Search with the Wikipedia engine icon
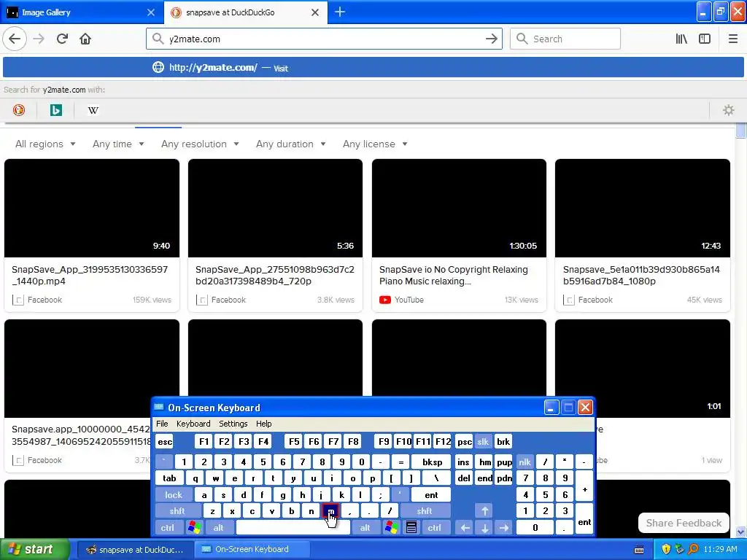This screenshot has width=747, height=560. pos(93,110)
